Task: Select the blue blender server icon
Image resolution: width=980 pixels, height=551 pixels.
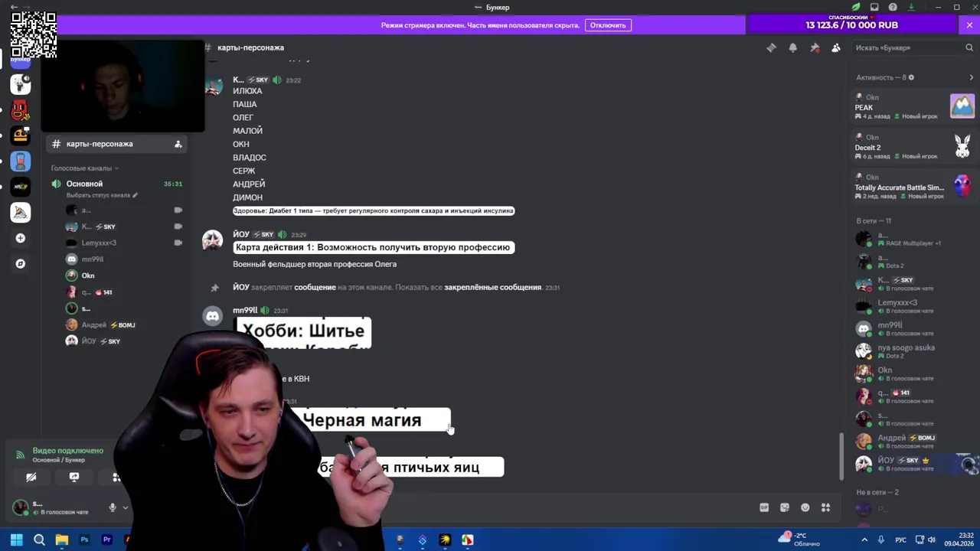Action: [x=21, y=161]
